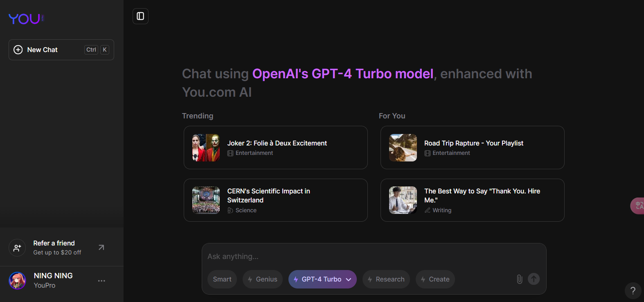Click the Refer a friend arrow icon
This screenshot has width=644, height=302.
click(x=101, y=248)
